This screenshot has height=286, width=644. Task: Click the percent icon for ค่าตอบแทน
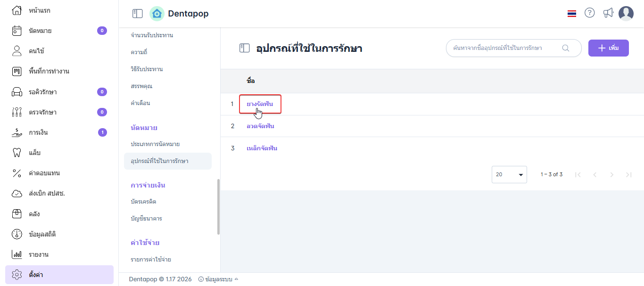tap(17, 173)
